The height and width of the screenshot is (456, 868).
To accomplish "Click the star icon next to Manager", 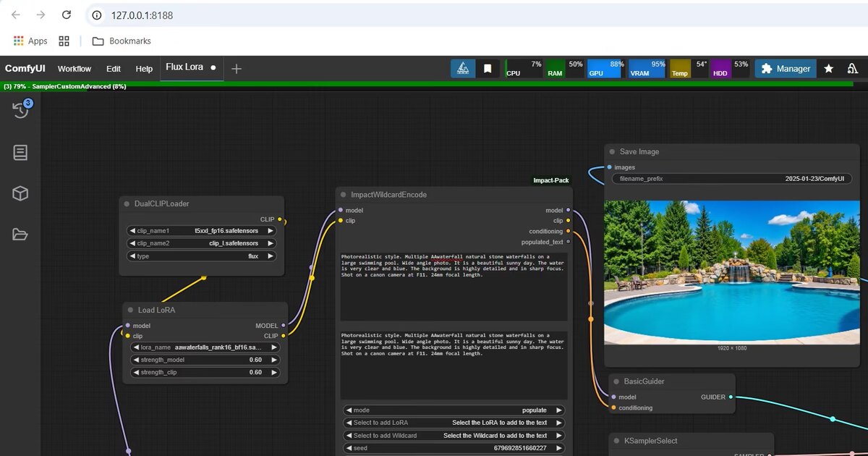I will pos(829,69).
